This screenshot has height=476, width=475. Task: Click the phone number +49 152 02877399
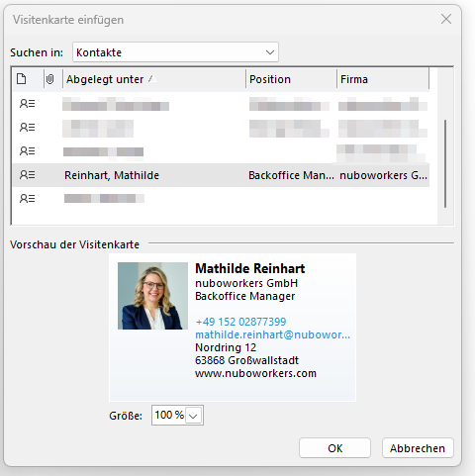240,322
